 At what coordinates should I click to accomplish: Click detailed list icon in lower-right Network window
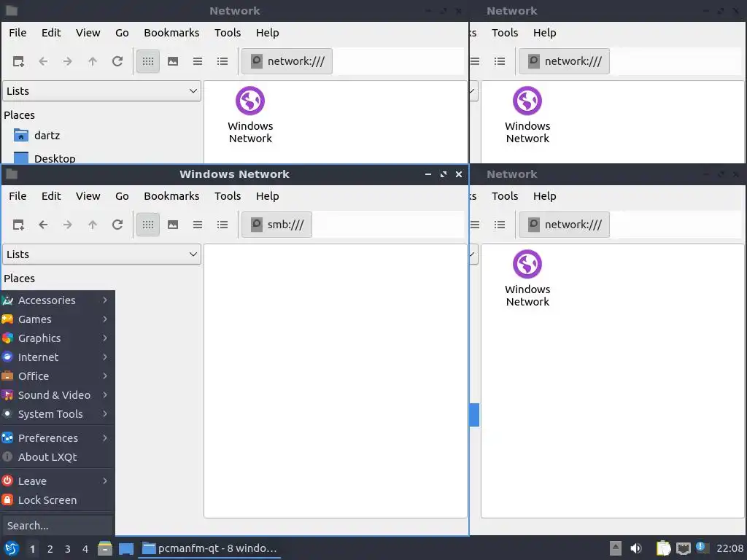(500, 225)
